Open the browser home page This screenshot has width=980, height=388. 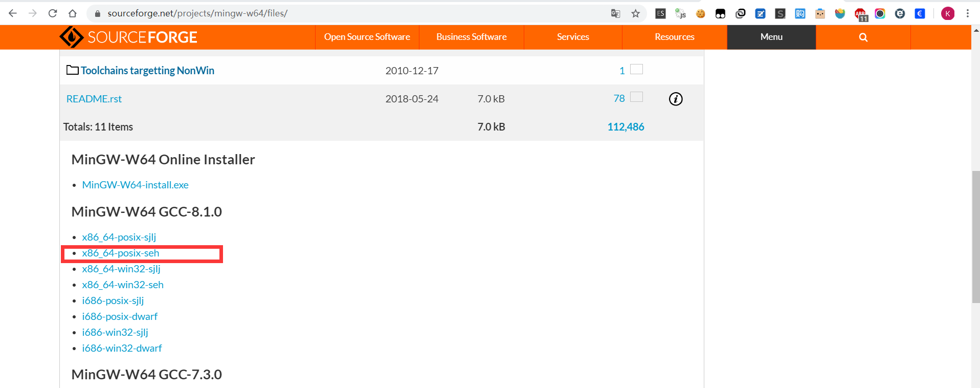click(x=73, y=13)
